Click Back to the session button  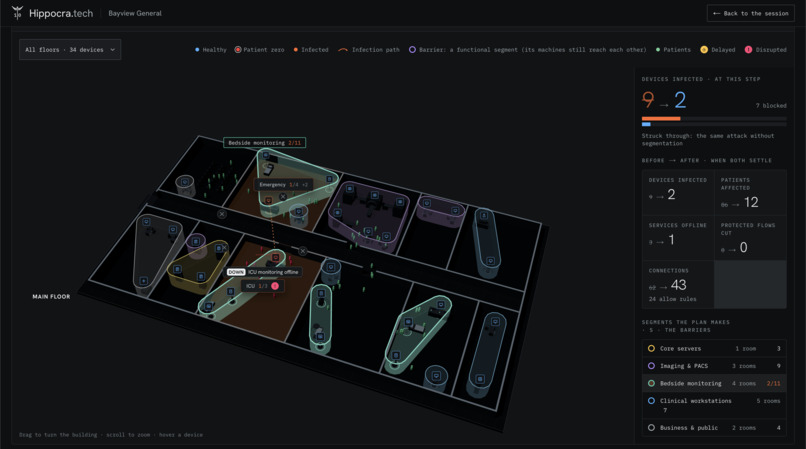(x=750, y=13)
